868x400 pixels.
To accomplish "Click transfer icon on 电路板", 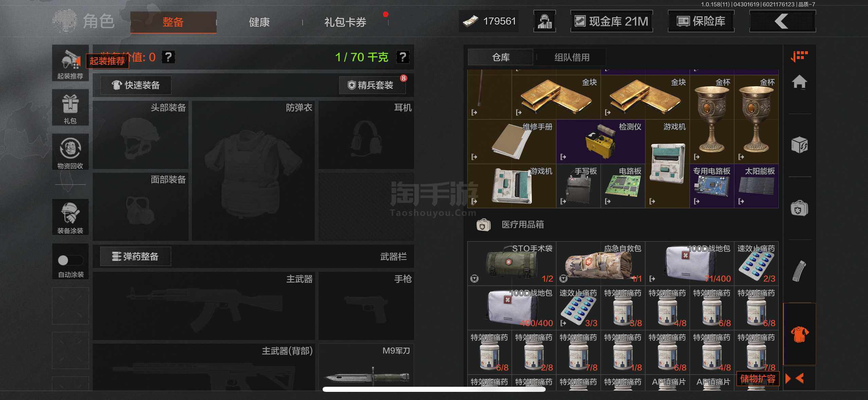I will coord(608,201).
